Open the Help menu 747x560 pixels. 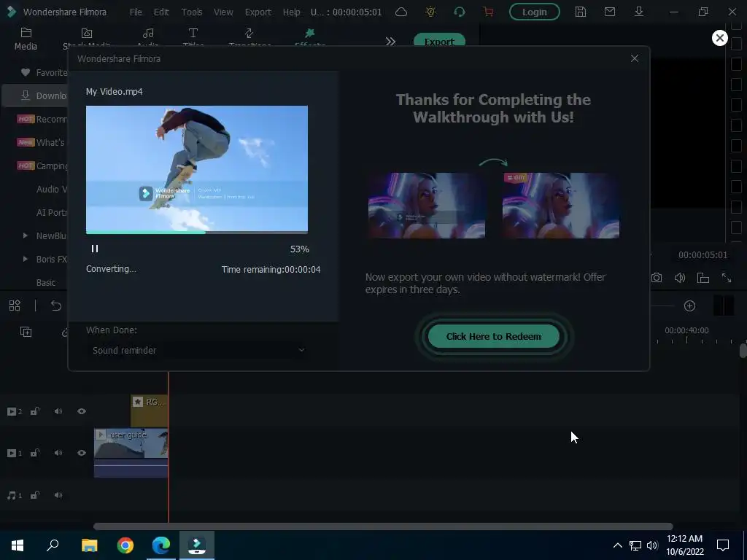[291, 12]
